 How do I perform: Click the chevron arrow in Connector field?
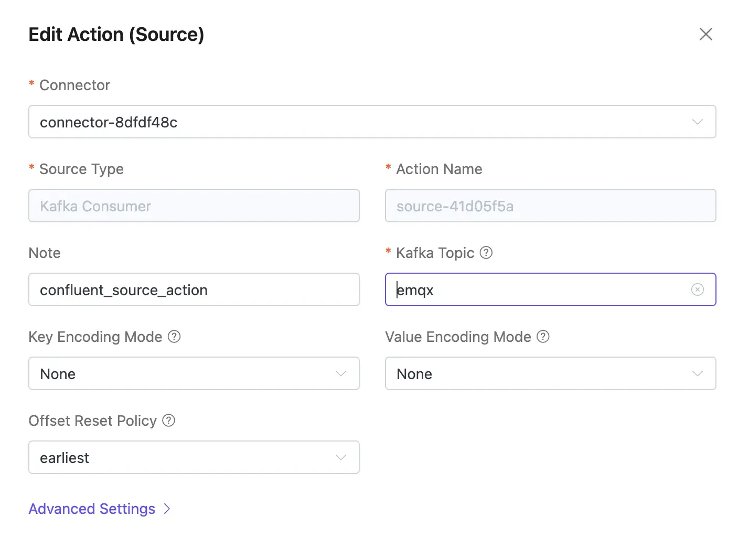(697, 122)
